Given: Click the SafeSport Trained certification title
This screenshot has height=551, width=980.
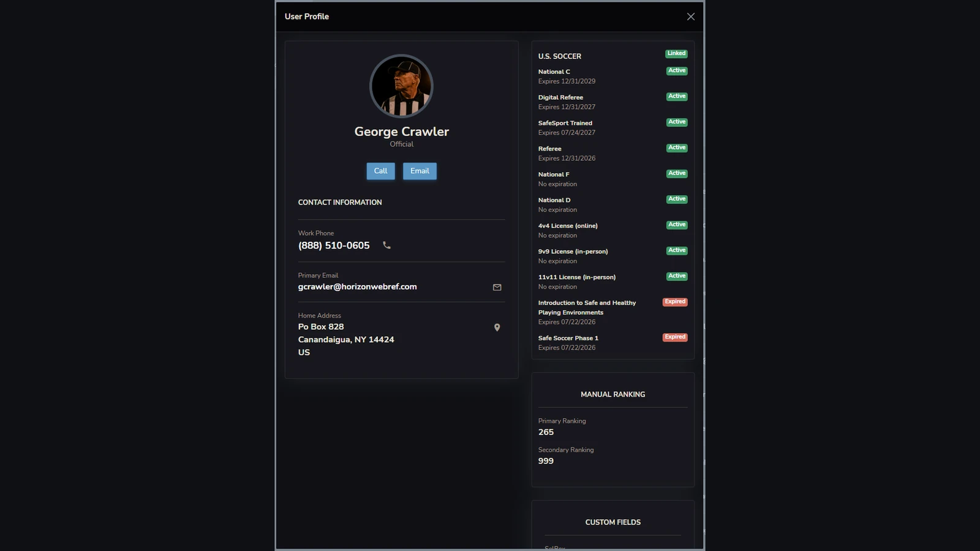Looking at the screenshot, I should (565, 123).
